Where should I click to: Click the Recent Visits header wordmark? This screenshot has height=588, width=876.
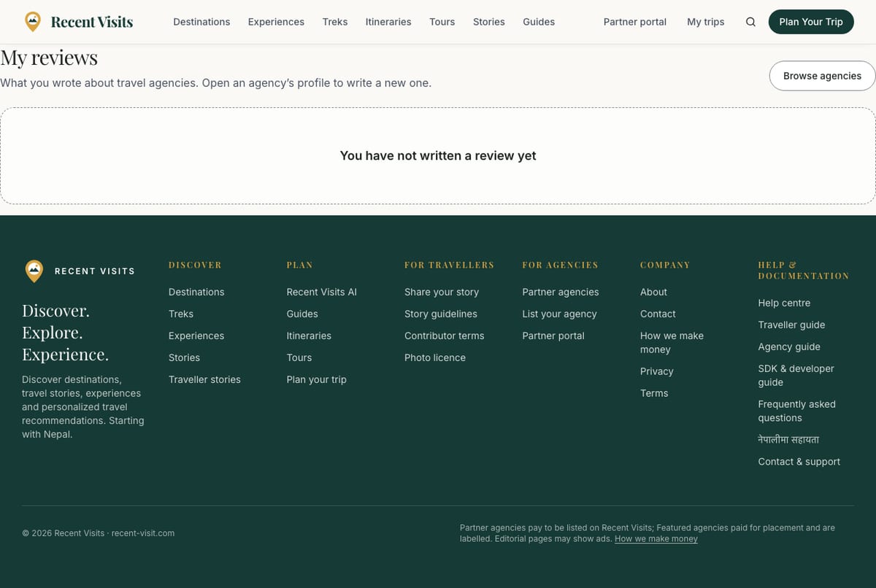click(92, 22)
